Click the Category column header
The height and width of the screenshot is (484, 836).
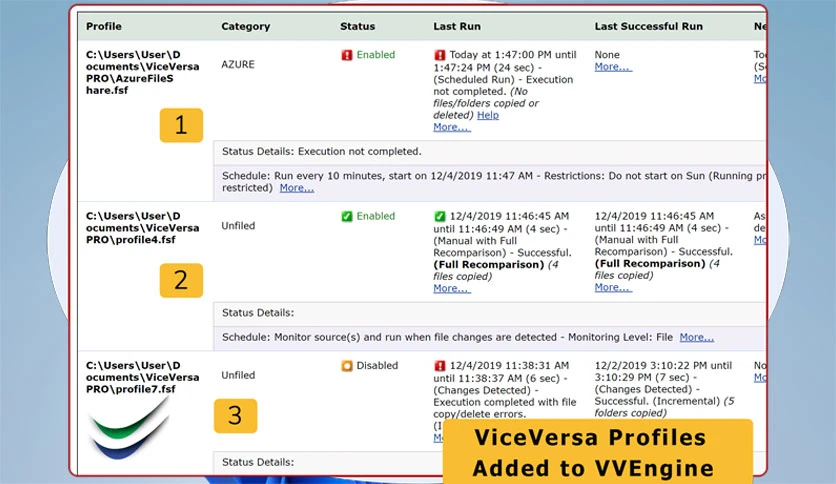coord(246,26)
